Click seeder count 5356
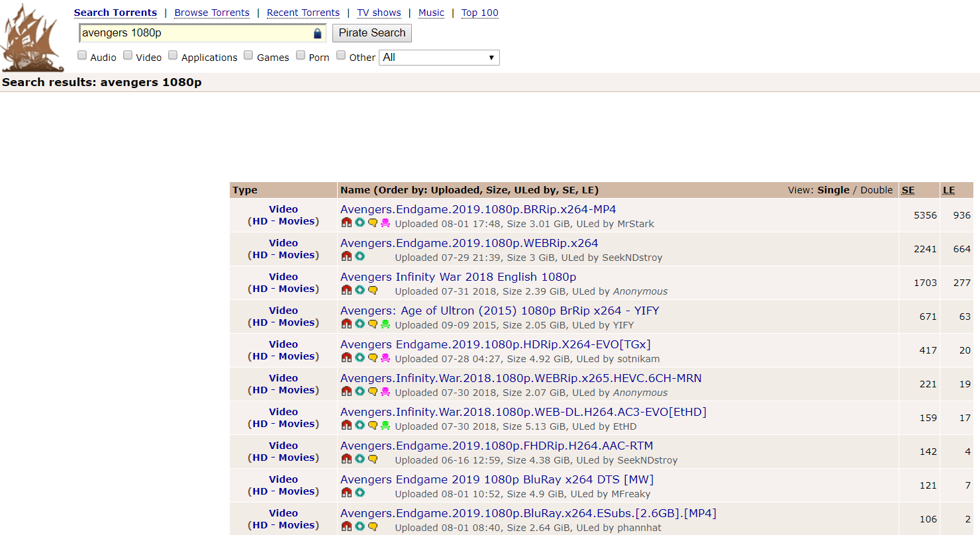The image size is (980, 535). tap(925, 215)
